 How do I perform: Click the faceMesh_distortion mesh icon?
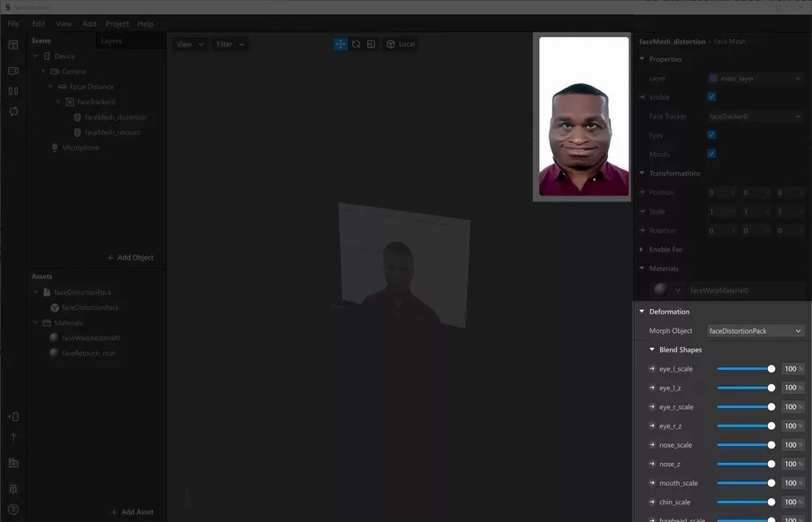pos(78,117)
